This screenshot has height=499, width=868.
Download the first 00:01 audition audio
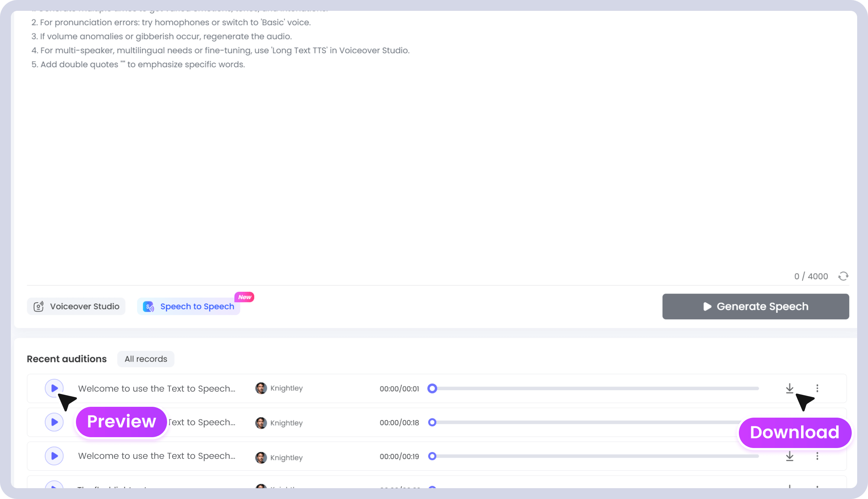pyautogui.click(x=790, y=388)
